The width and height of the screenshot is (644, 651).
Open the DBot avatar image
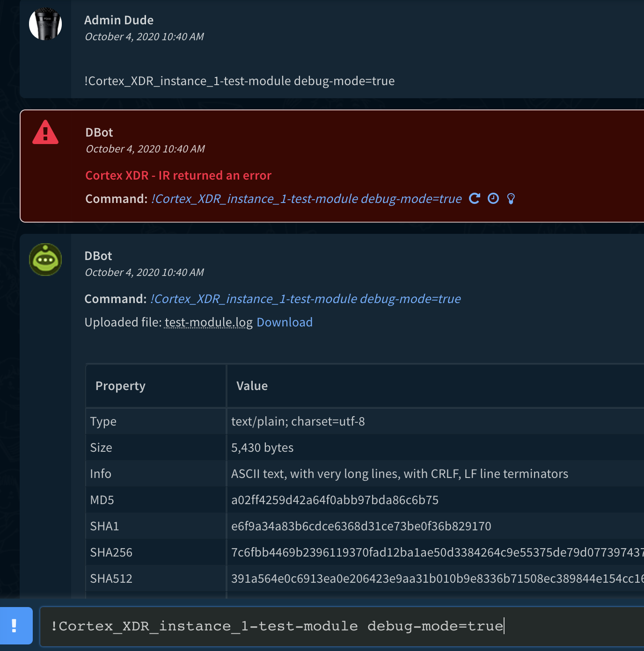pyautogui.click(x=45, y=260)
